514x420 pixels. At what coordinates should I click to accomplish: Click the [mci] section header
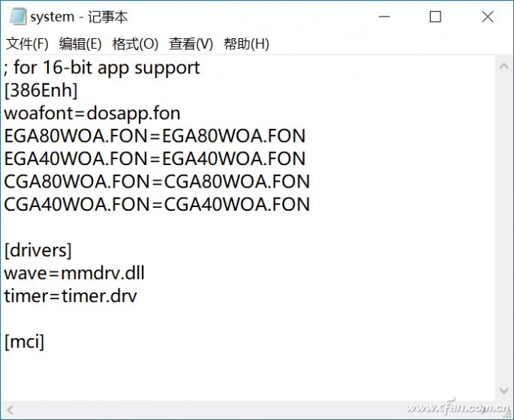click(24, 342)
